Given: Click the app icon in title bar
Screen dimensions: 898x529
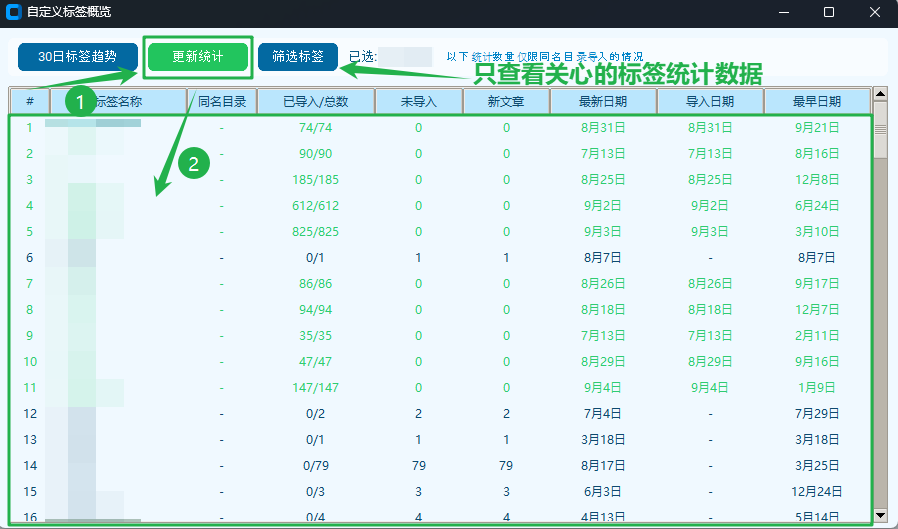Looking at the screenshot, I should (x=13, y=11).
